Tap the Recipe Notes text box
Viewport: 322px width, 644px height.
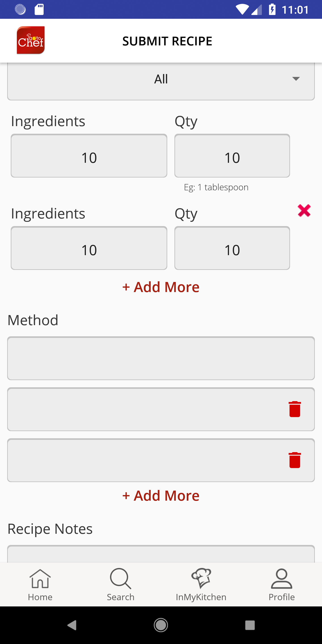tap(161, 554)
